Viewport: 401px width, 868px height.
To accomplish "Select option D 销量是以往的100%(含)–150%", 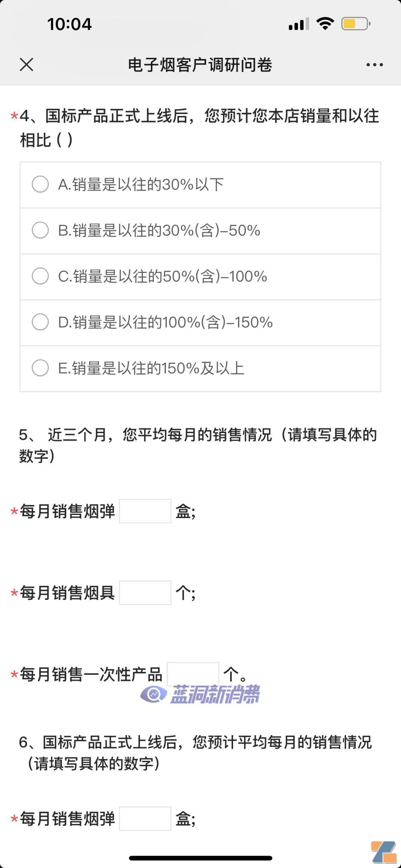I will click(40, 321).
